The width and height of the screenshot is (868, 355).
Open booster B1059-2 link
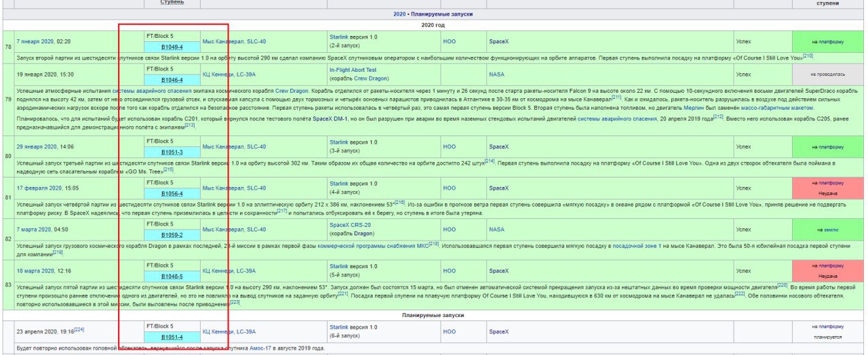[x=172, y=234]
